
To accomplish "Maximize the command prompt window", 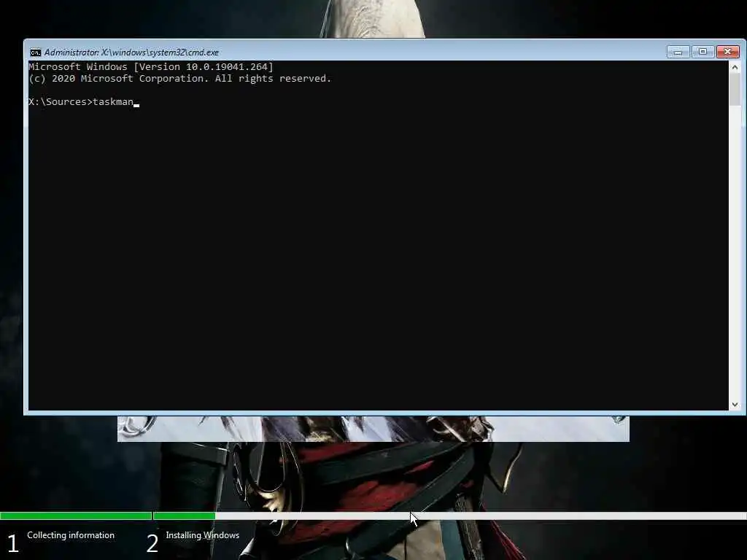I will 703,52.
